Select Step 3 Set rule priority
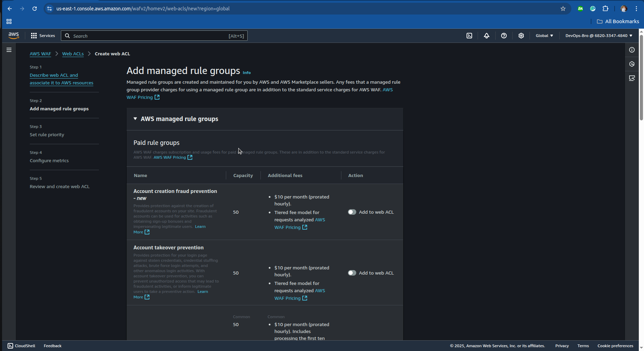Screen dimensions: 644x351 [x=47, y=135]
